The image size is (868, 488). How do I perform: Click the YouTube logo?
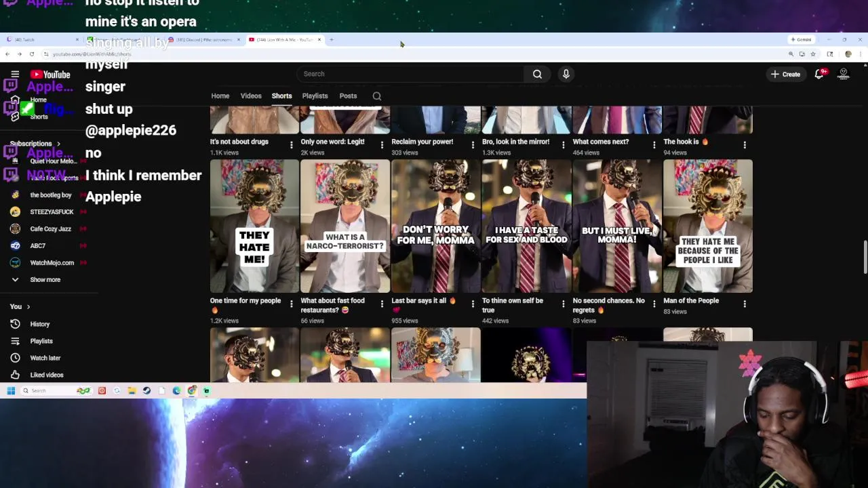tap(51, 74)
